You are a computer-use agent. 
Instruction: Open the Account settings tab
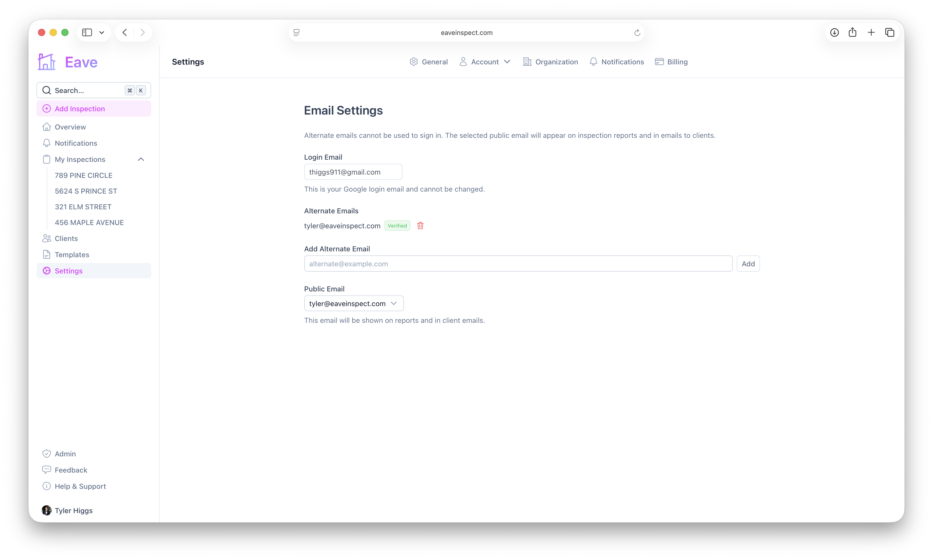(485, 62)
